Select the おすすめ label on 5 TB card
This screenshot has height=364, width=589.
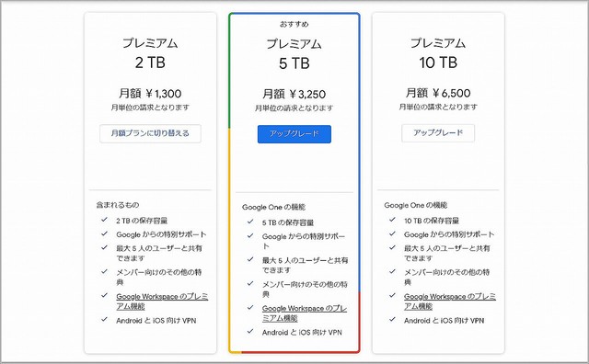294,24
